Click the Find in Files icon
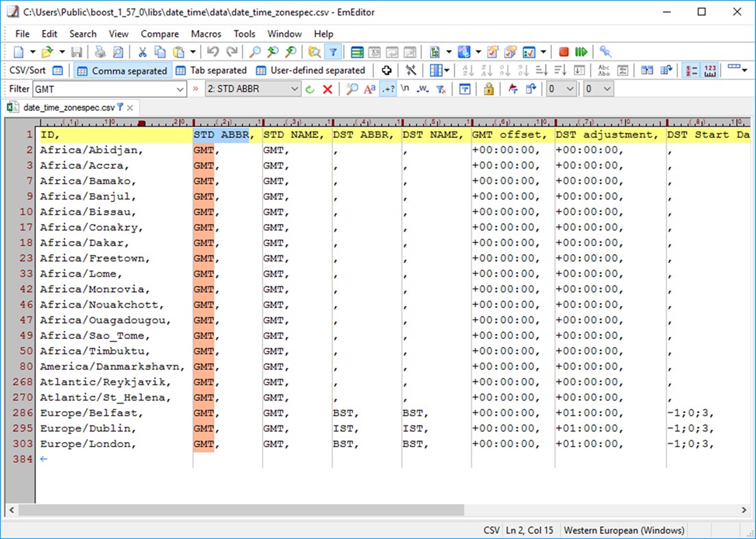756x539 pixels. point(314,51)
